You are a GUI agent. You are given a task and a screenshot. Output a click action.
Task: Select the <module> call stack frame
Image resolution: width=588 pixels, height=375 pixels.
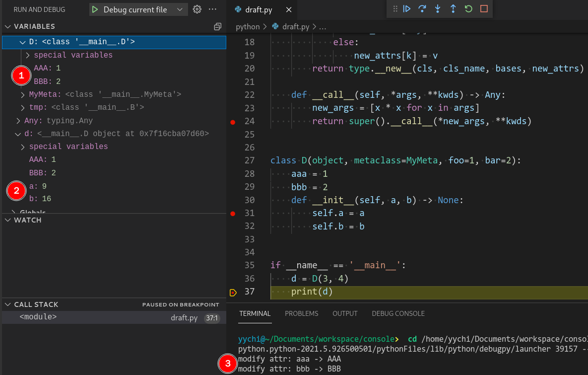(x=38, y=317)
